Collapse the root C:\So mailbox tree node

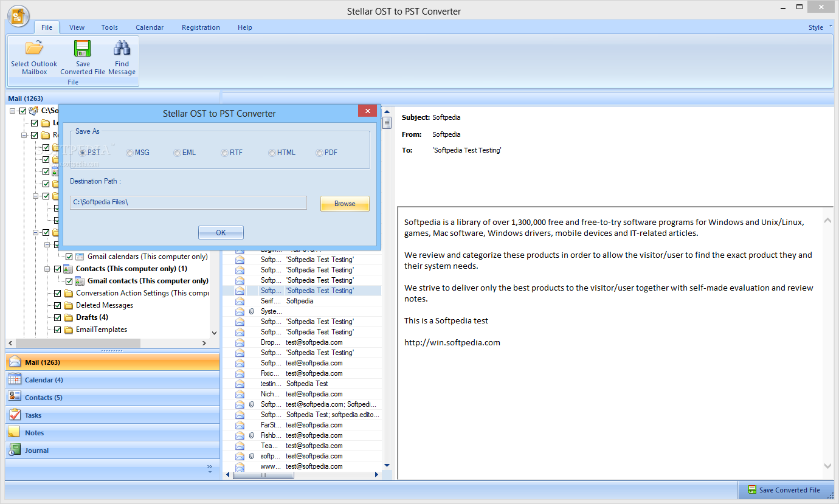point(13,111)
